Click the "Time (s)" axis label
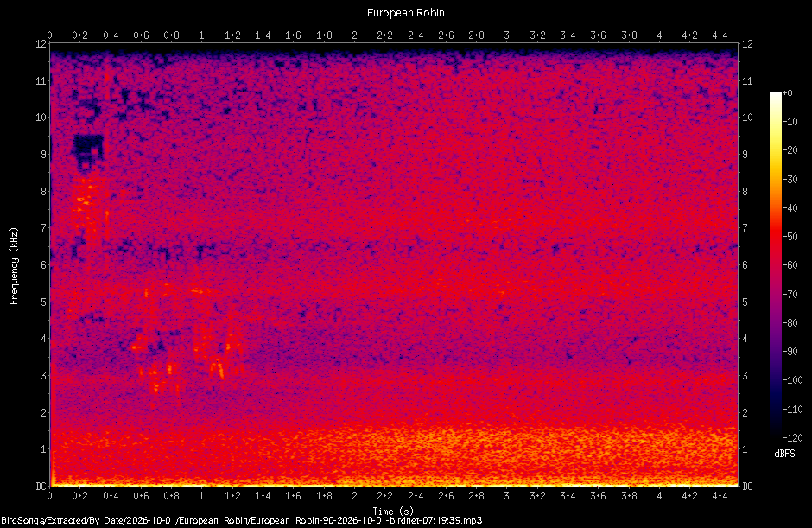Screen dimensions: 812x528 (393, 512)
